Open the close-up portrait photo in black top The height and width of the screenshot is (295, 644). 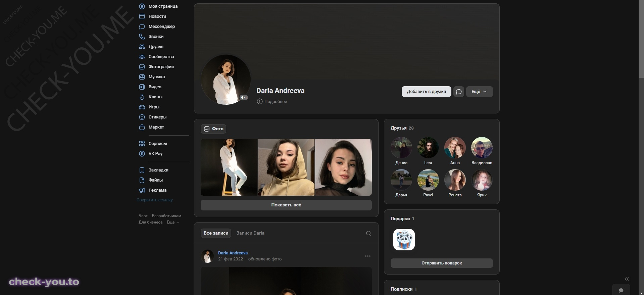[x=343, y=167]
